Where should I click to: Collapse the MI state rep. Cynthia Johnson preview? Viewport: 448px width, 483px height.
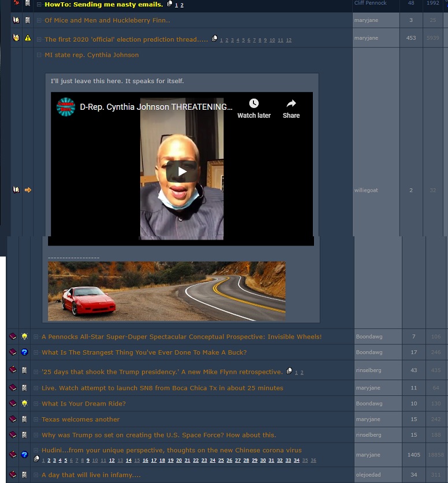point(39,55)
